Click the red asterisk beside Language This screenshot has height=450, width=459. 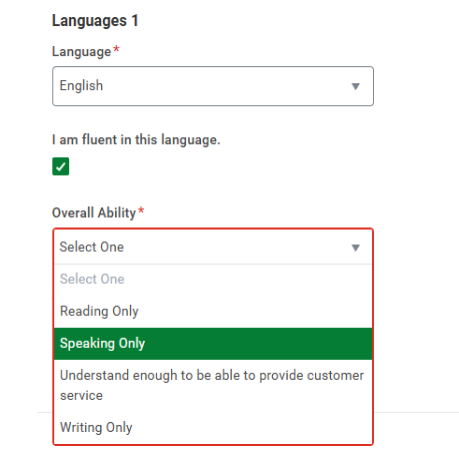[x=116, y=49]
